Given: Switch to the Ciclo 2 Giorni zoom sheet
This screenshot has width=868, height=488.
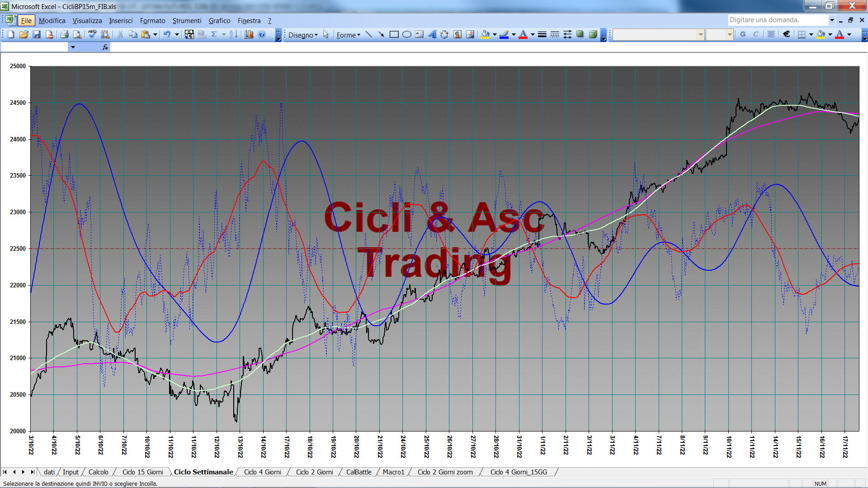Looking at the screenshot, I should point(445,472).
